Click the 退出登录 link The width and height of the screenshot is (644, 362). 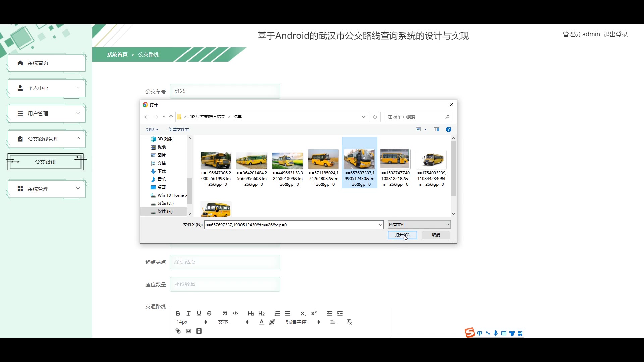pos(615,34)
